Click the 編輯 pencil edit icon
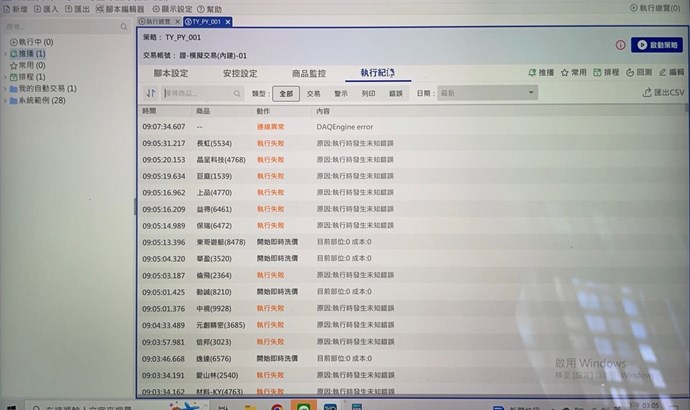Screen dimensions: 690x410 click(x=671, y=73)
